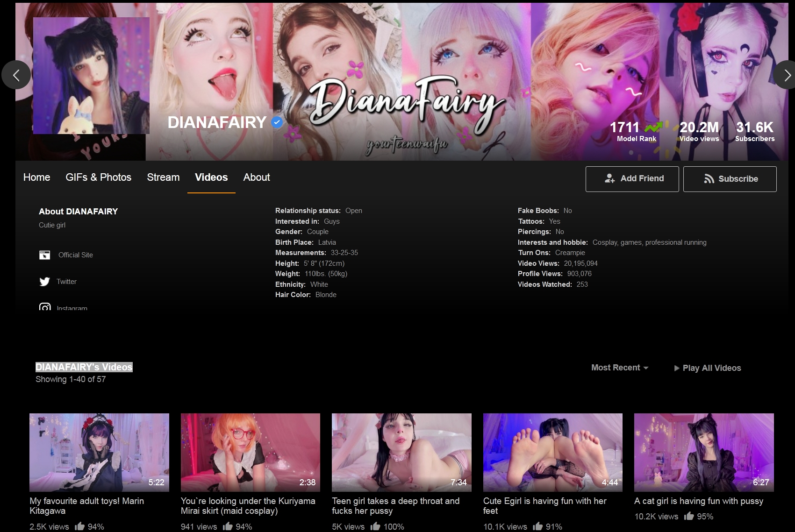Click thumbs-up icon under the 4:44 video

coord(537,526)
